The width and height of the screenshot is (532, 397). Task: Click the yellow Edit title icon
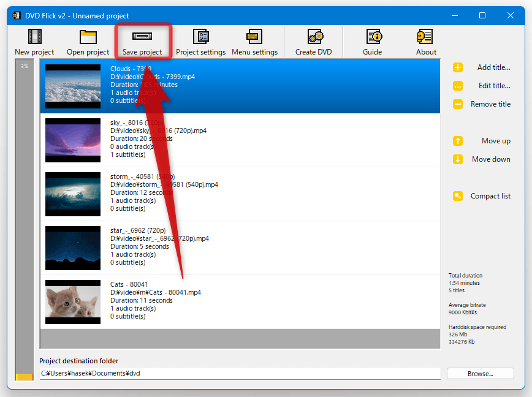pyautogui.click(x=458, y=86)
